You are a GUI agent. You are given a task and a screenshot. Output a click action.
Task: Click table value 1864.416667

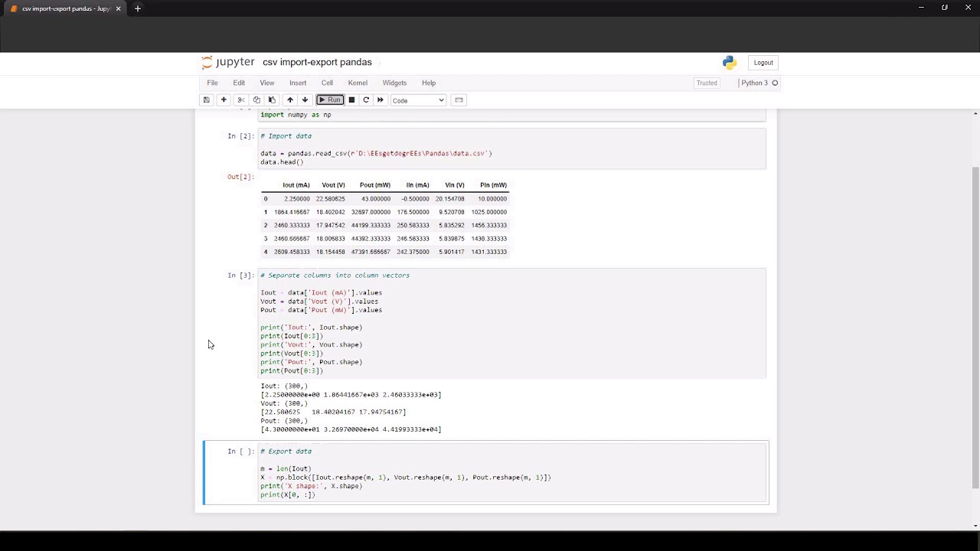[x=292, y=212]
